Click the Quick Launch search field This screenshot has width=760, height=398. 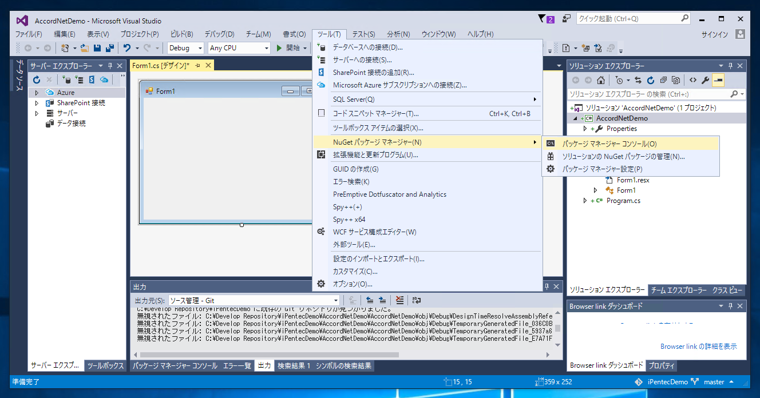pyautogui.click(x=633, y=19)
